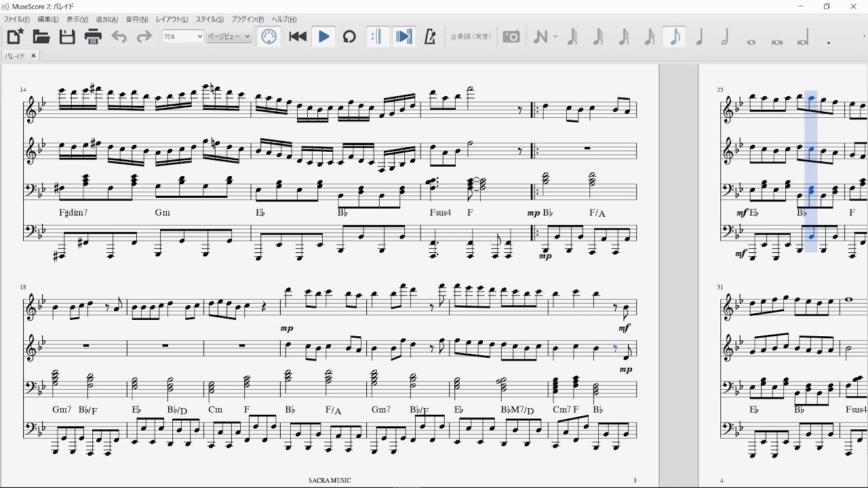
Task: Close the バレイド score tab
Action: tap(33, 56)
